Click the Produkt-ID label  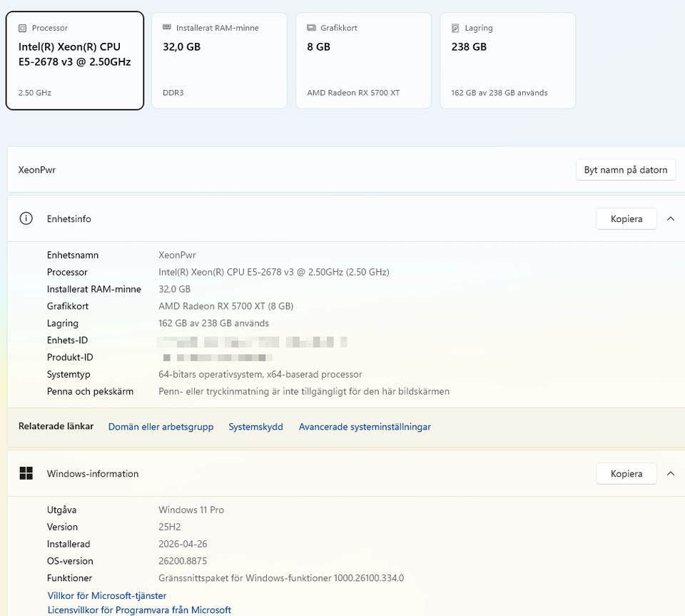[70, 357]
